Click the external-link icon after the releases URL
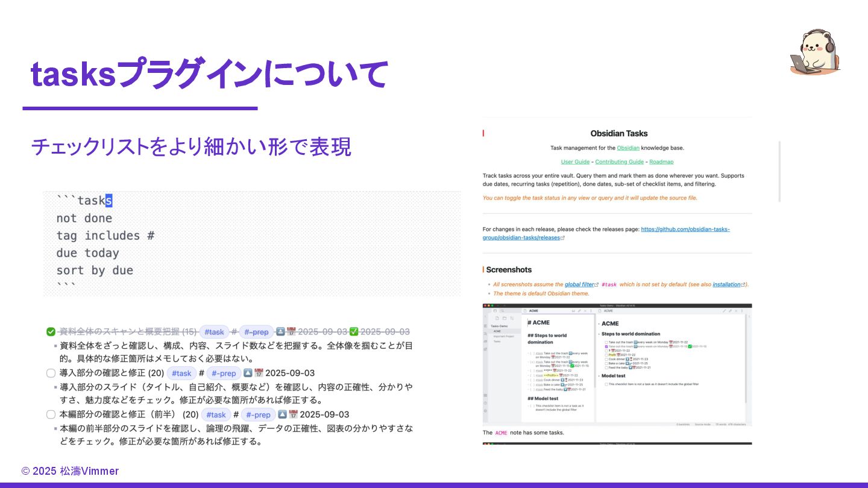The image size is (868, 488). tap(563, 238)
